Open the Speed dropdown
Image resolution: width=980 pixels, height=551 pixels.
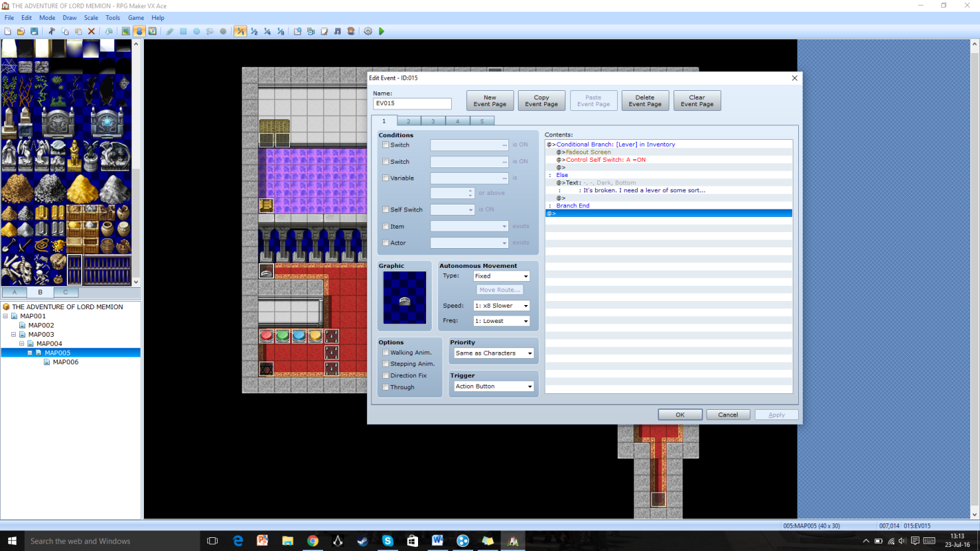click(x=501, y=306)
